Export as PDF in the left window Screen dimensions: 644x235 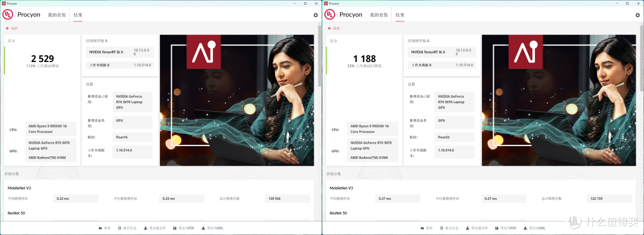click(184, 228)
